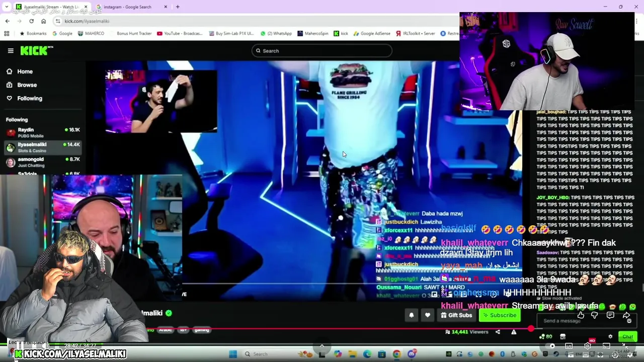The height and width of the screenshot is (362, 644).
Task: Send message with green Chat button
Action: (627, 337)
